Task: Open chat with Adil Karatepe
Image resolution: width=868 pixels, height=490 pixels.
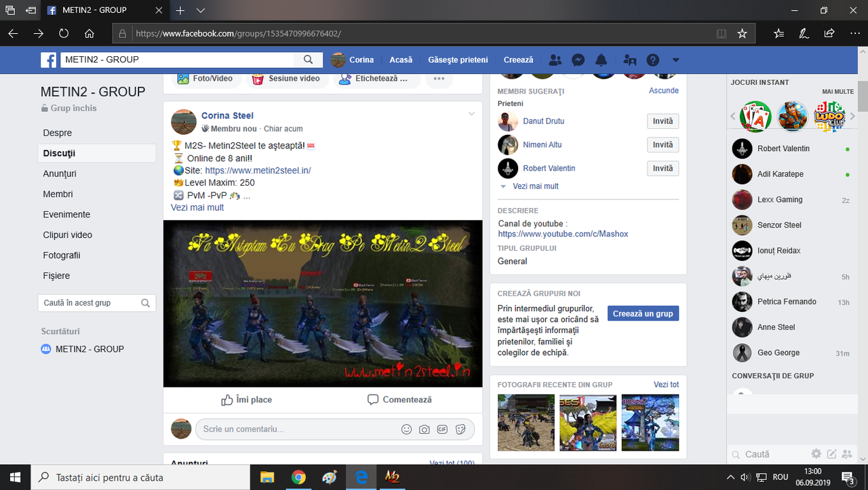Action: (791, 174)
